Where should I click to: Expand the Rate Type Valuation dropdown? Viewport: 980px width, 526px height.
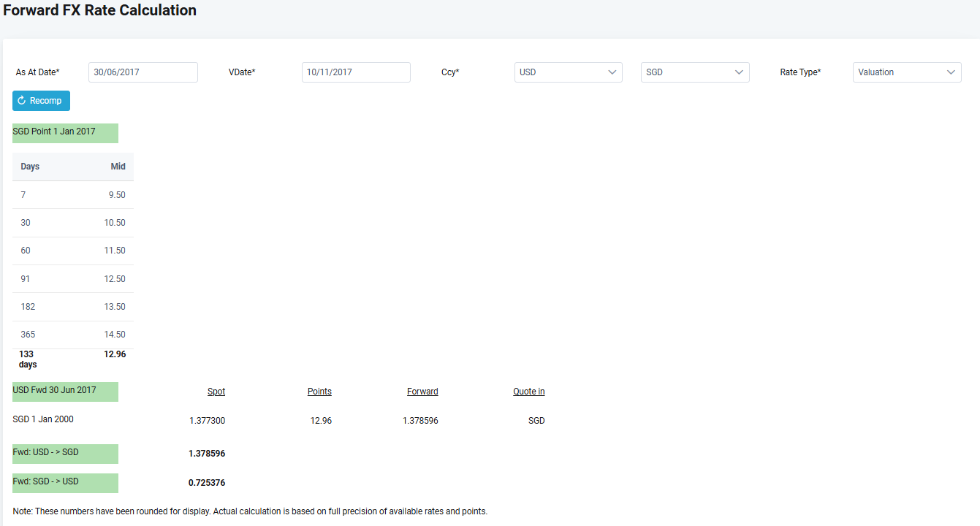907,72
